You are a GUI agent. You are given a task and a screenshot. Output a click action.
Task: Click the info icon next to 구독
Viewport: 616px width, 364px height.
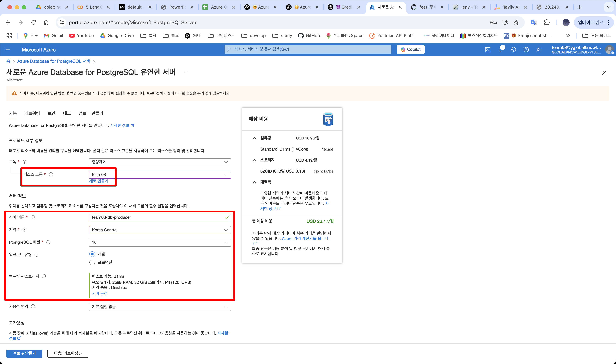point(25,162)
